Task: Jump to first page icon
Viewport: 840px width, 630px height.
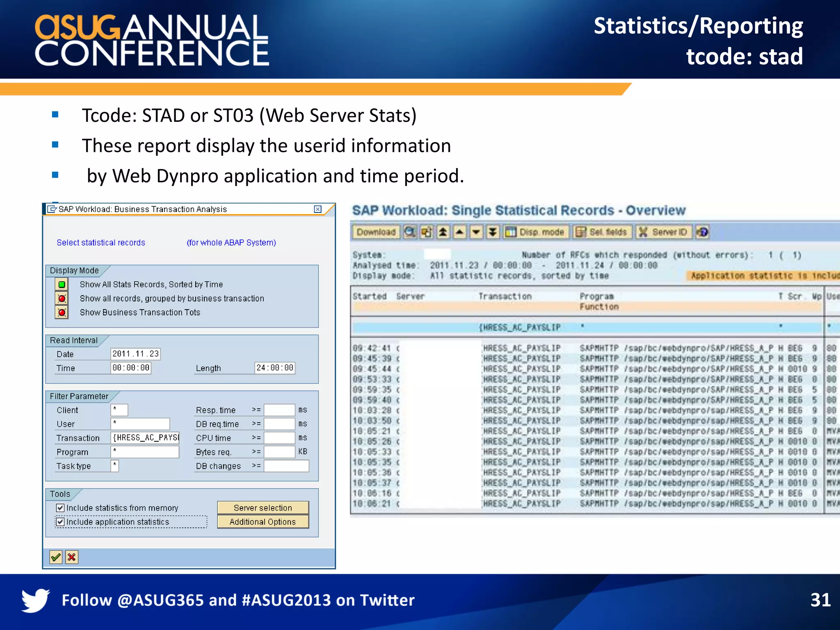Action: pos(443,232)
